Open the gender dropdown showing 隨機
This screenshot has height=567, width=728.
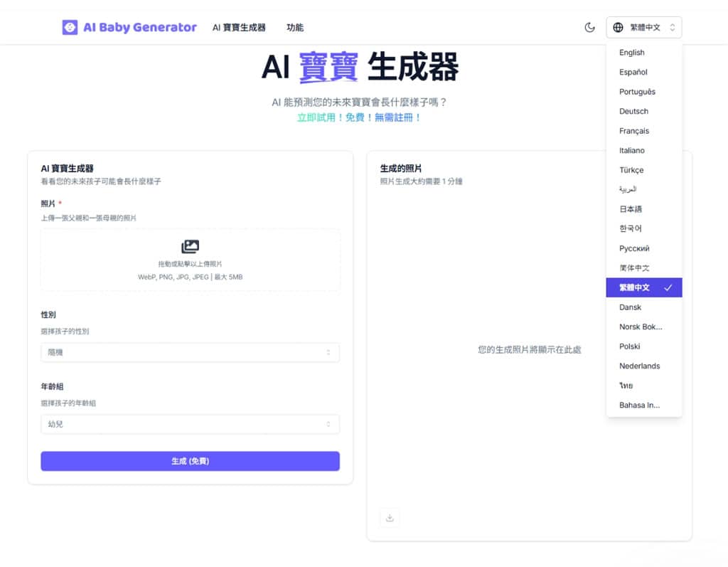(x=191, y=352)
